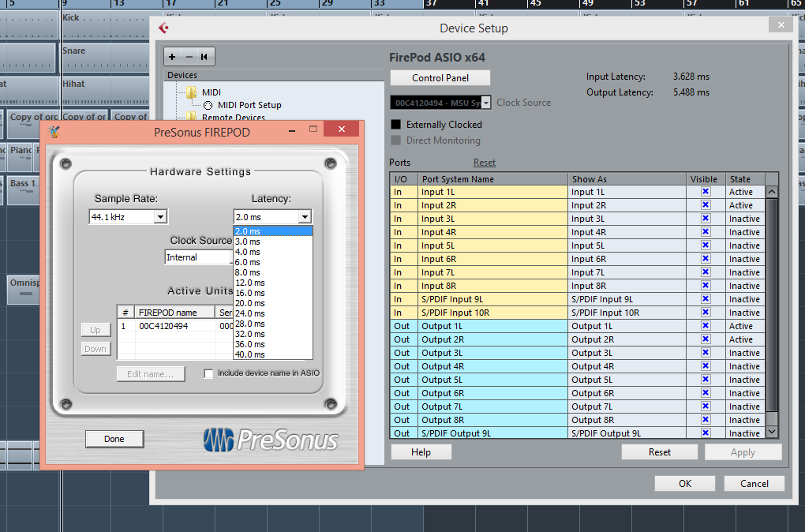Click the remove device minus icon
Image resolution: width=805 pixels, height=532 pixels.
pyautogui.click(x=189, y=57)
